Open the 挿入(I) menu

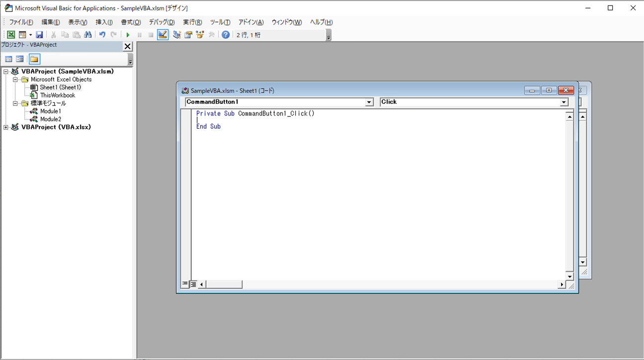click(104, 22)
